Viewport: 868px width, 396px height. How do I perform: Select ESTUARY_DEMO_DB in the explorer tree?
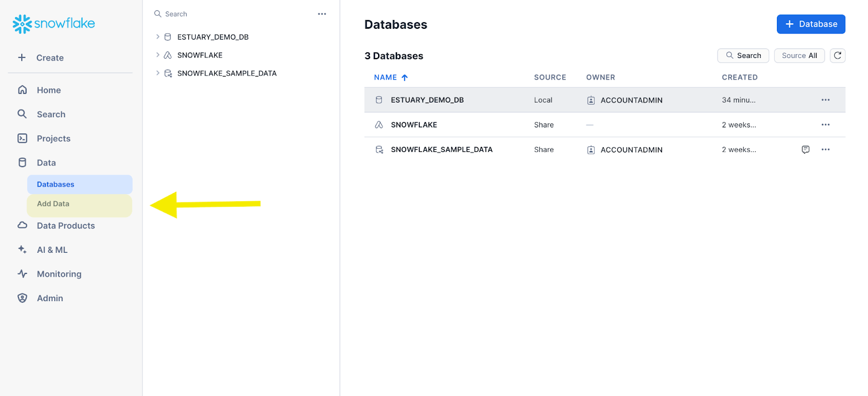213,37
